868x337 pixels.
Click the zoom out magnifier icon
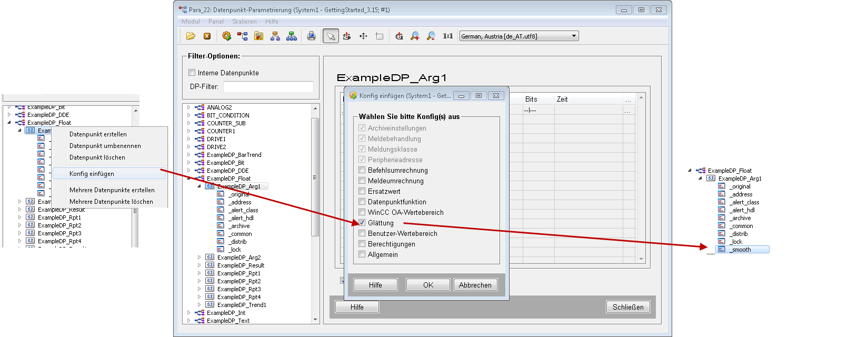pos(431,36)
